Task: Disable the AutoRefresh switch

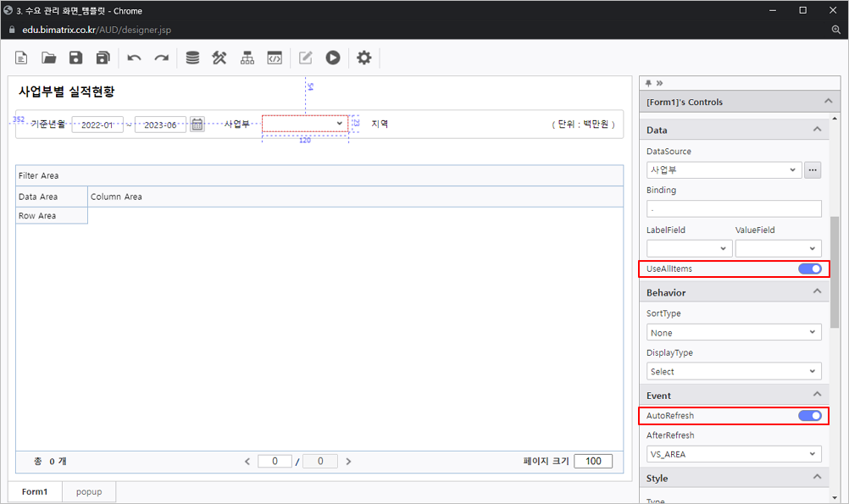Action: (x=809, y=416)
